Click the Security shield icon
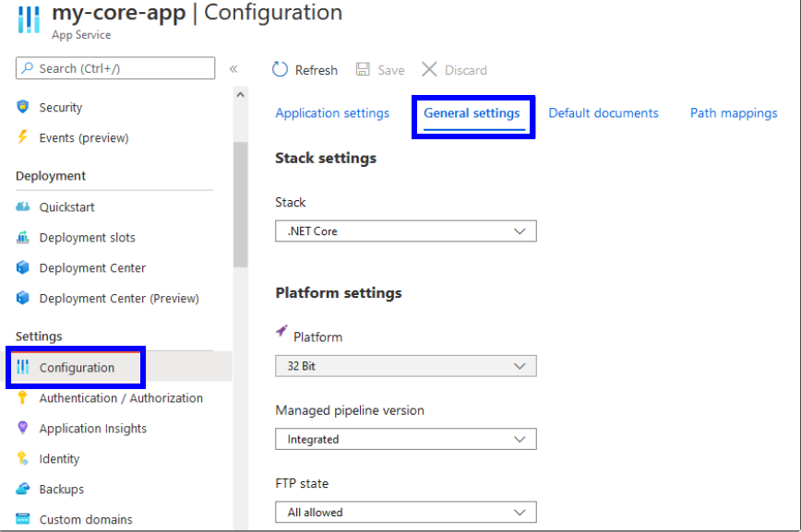The height and width of the screenshot is (532, 801). (22, 107)
